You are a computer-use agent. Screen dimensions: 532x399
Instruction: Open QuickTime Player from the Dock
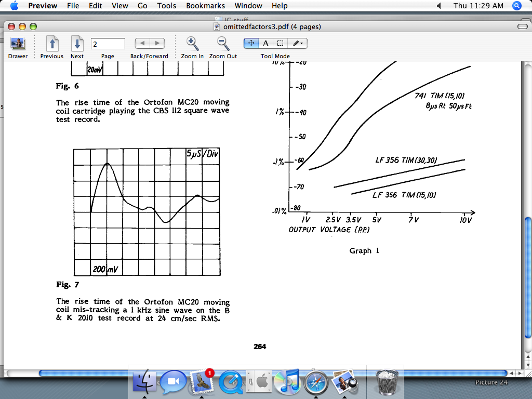click(231, 382)
